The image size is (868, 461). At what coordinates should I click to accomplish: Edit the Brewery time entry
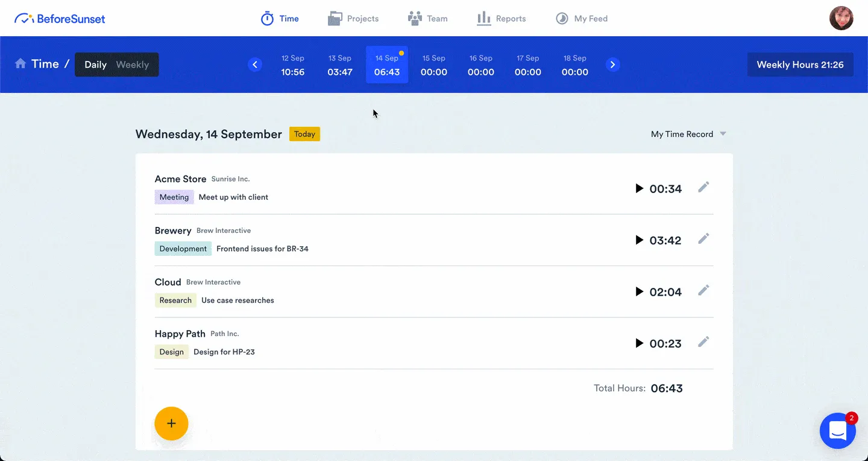(703, 239)
